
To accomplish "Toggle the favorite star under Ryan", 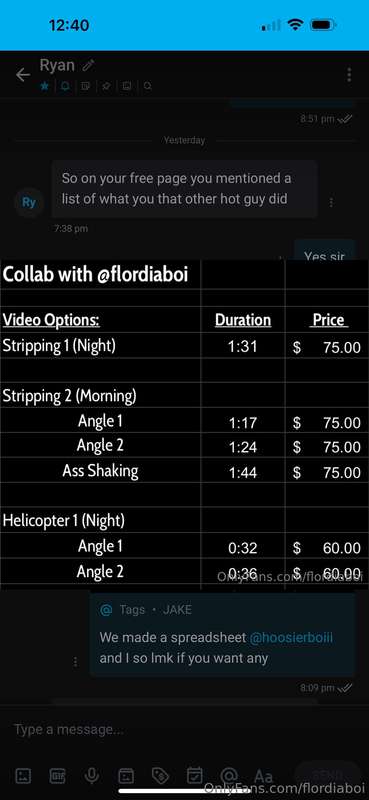I will point(44,86).
